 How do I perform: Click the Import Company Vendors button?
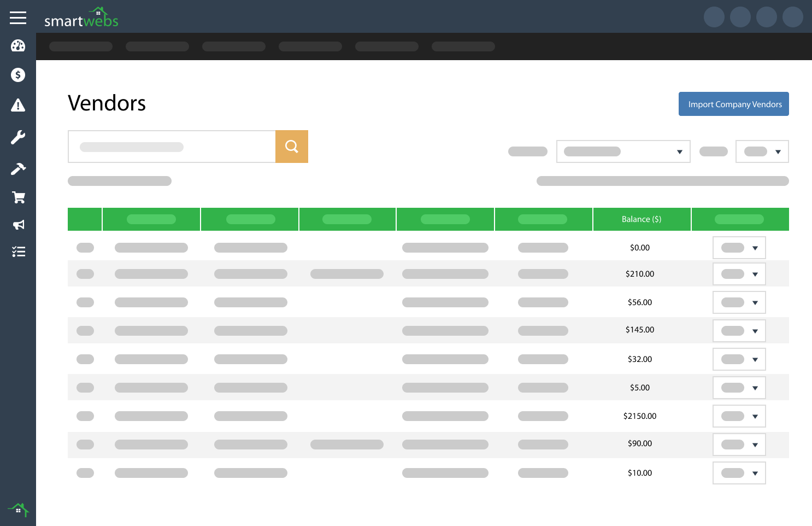(733, 104)
